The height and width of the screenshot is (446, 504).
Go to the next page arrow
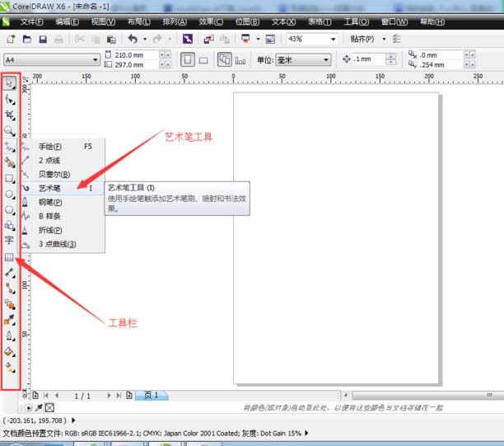click(x=109, y=396)
